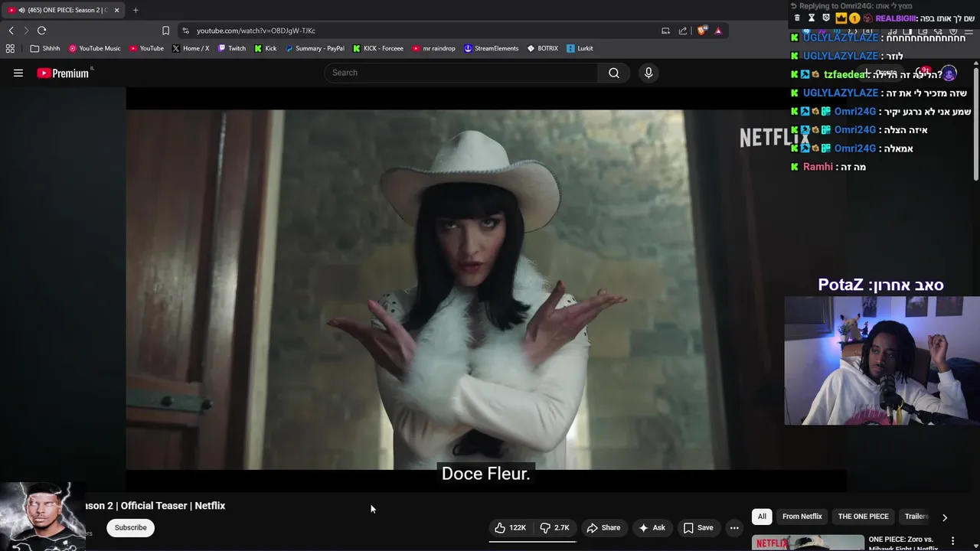Screen dimensions: 980x551
Task: Select THE ONE PIECE filter chip
Action: tap(863, 517)
